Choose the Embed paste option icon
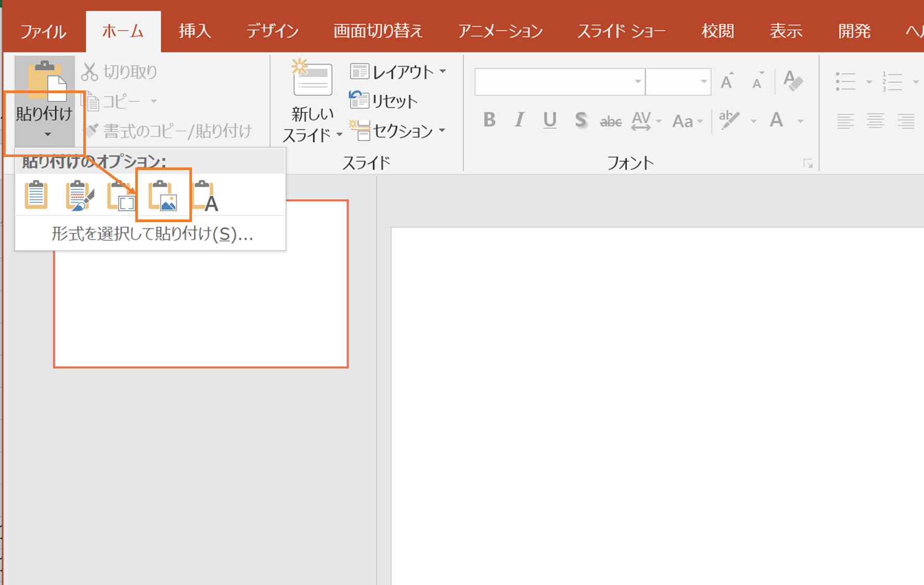 [x=121, y=195]
